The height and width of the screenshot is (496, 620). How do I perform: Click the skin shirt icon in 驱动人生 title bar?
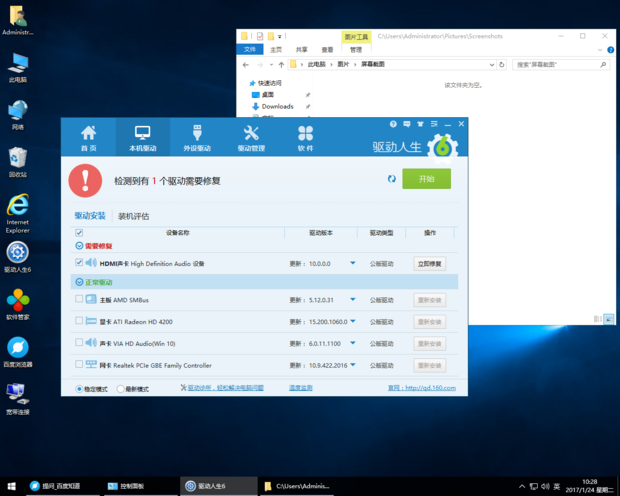click(420, 124)
